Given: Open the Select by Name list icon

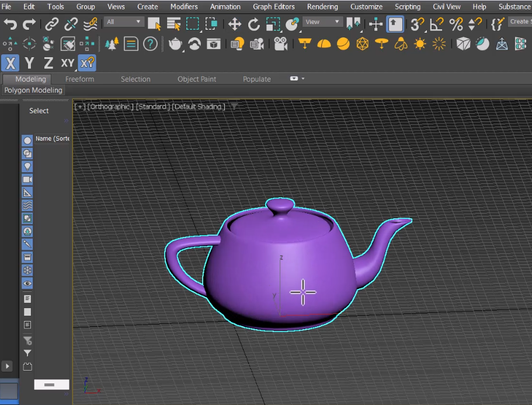Looking at the screenshot, I should pyautogui.click(x=173, y=24).
